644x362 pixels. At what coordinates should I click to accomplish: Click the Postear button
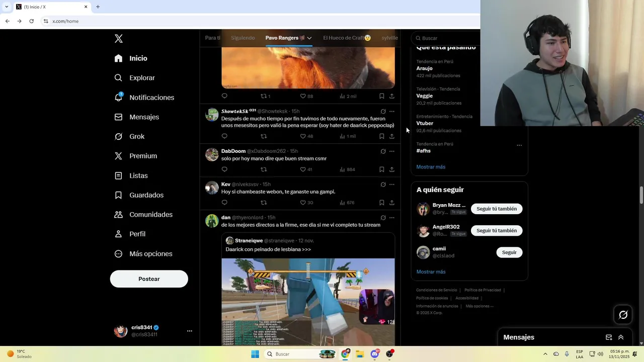coord(149,279)
